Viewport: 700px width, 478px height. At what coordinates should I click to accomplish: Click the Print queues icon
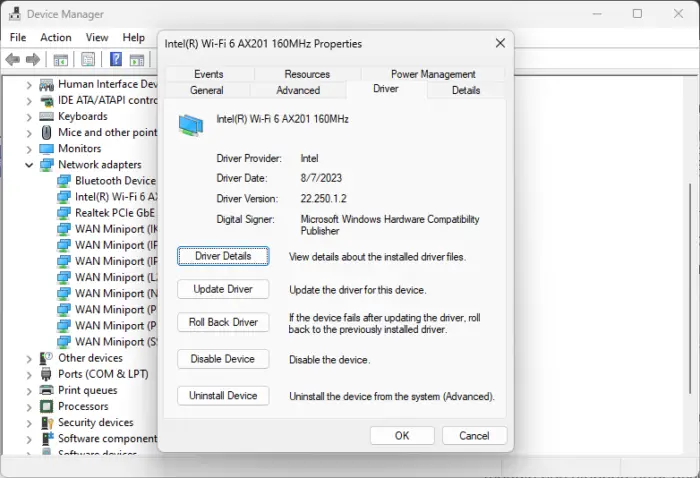[46, 390]
